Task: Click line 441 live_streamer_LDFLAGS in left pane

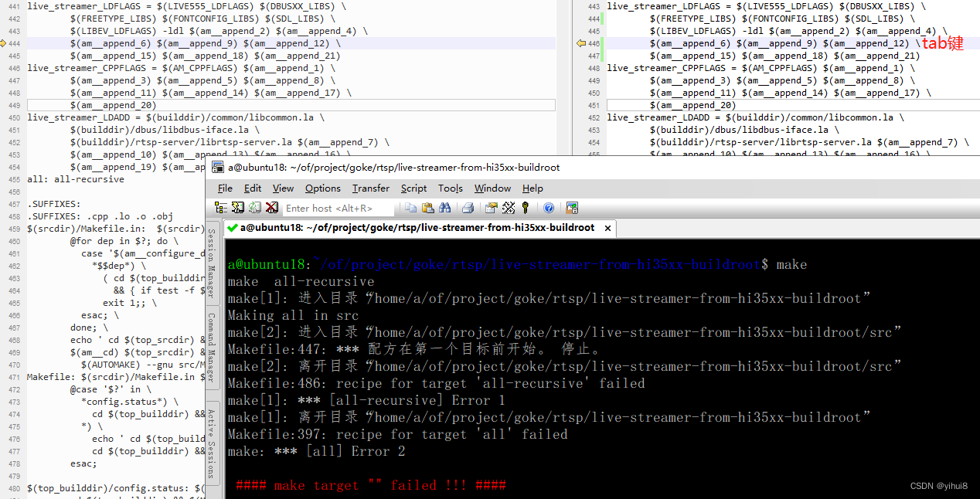Action: 186,6
